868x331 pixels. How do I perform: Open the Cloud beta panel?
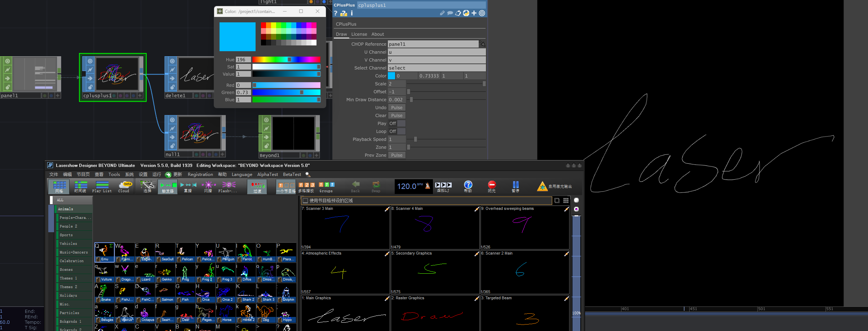124,187
